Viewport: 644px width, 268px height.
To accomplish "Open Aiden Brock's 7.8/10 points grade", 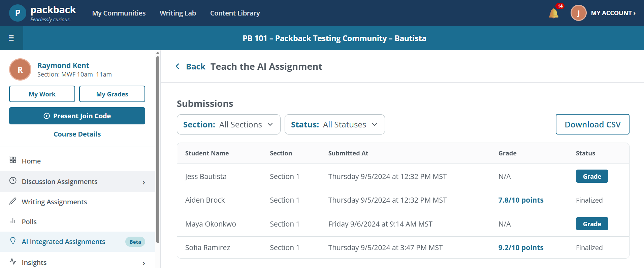I will [521, 200].
